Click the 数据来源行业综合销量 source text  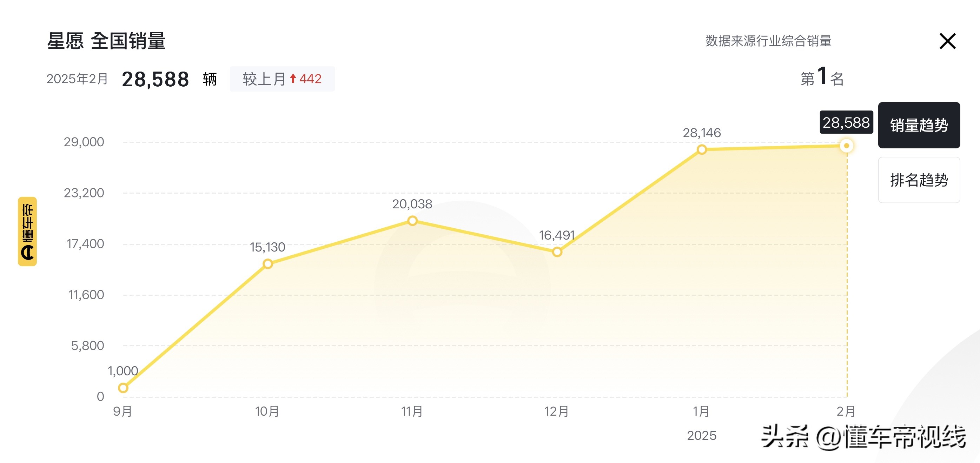[768, 41]
